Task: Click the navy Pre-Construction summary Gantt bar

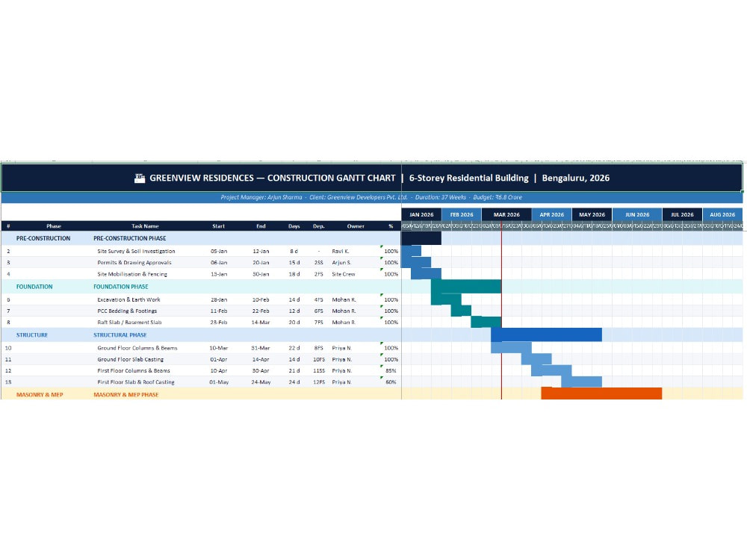Action: (x=421, y=238)
